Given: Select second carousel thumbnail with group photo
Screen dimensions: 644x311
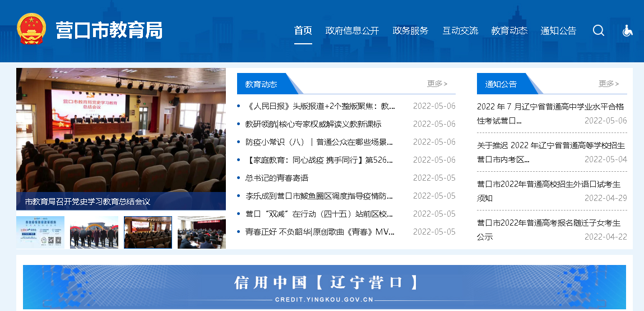Looking at the screenshot, I should pos(94,232).
